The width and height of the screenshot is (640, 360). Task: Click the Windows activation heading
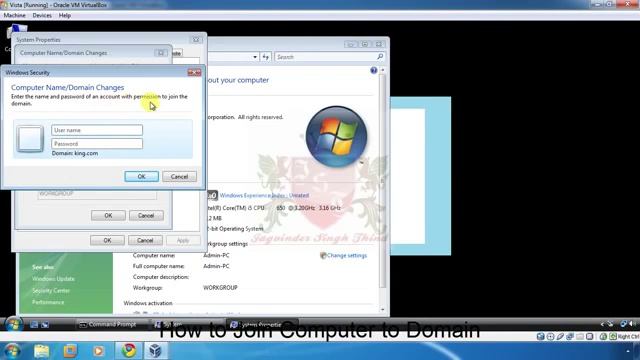coord(148,303)
